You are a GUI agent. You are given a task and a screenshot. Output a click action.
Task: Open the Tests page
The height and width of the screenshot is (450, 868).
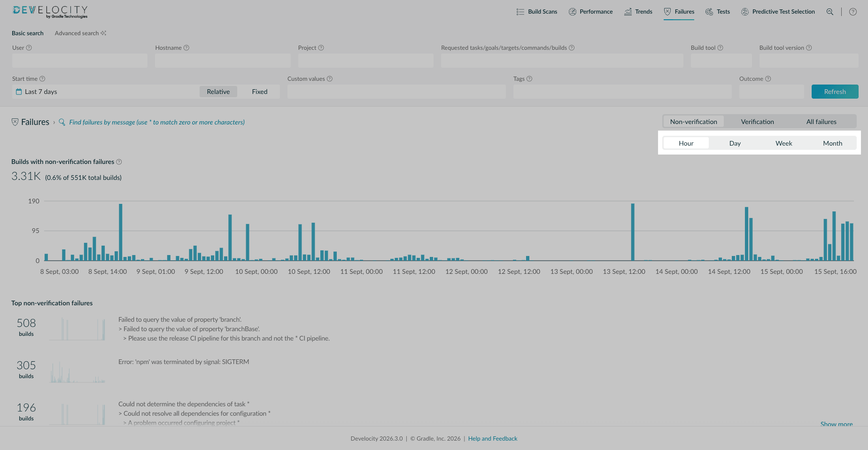(718, 12)
